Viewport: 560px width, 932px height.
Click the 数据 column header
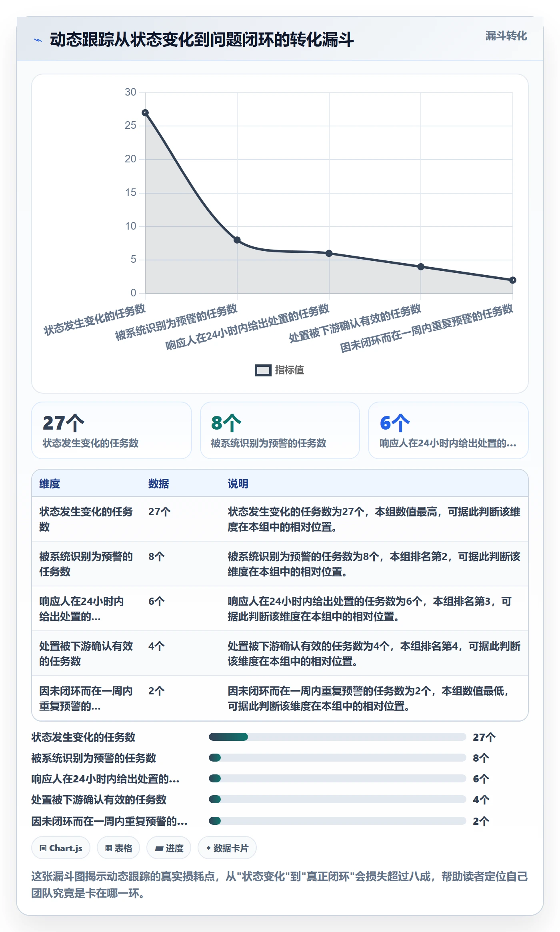(158, 484)
